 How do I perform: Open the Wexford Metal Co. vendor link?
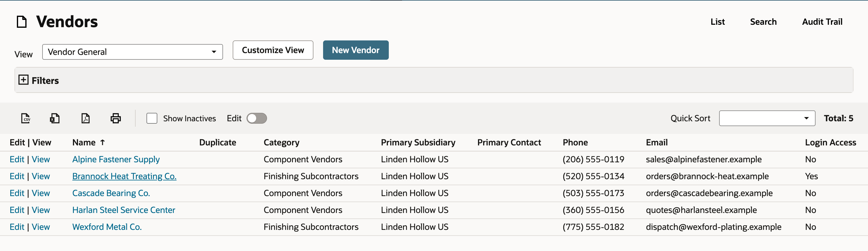tap(107, 227)
